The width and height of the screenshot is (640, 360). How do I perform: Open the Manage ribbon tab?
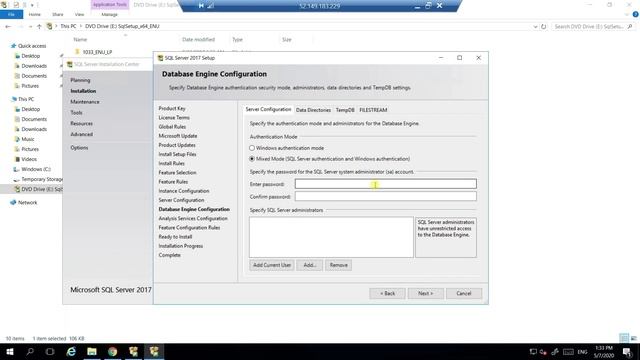tap(109, 15)
